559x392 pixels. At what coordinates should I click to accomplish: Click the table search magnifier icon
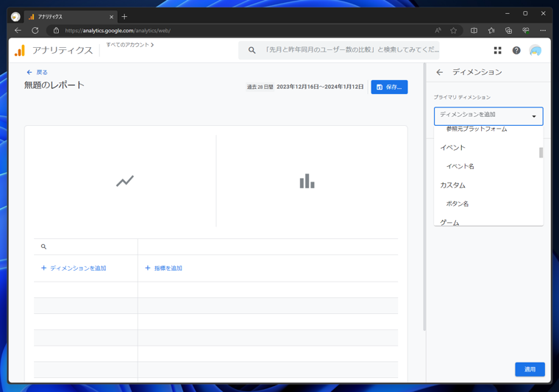click(43, 246)
